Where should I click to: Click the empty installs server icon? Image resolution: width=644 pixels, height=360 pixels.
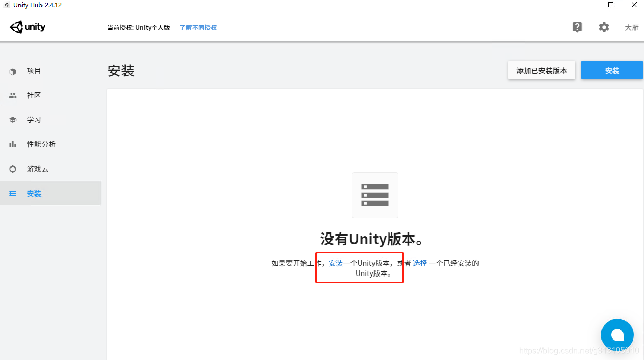(x=375, y=195)
